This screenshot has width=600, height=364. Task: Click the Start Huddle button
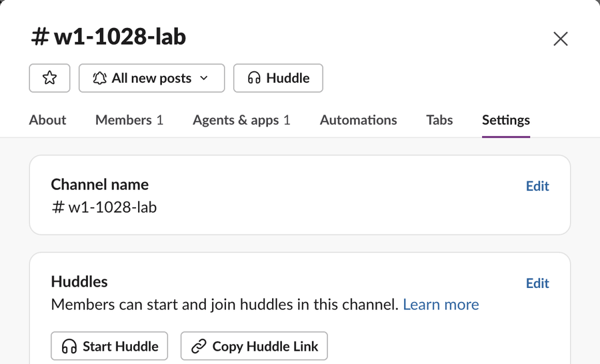click(109, 346)
